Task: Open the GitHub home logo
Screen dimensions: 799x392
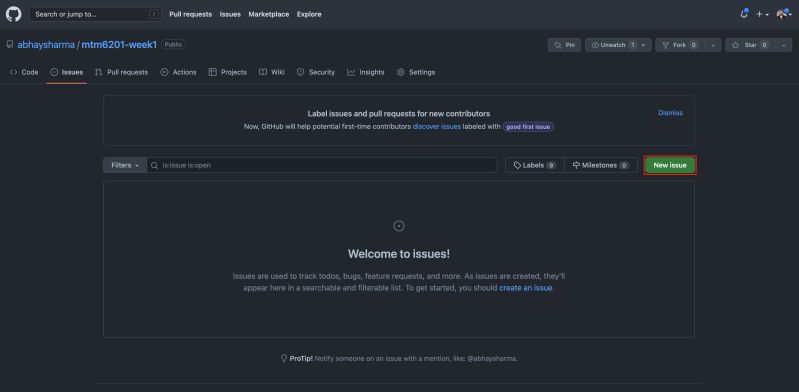Action: 14,14
